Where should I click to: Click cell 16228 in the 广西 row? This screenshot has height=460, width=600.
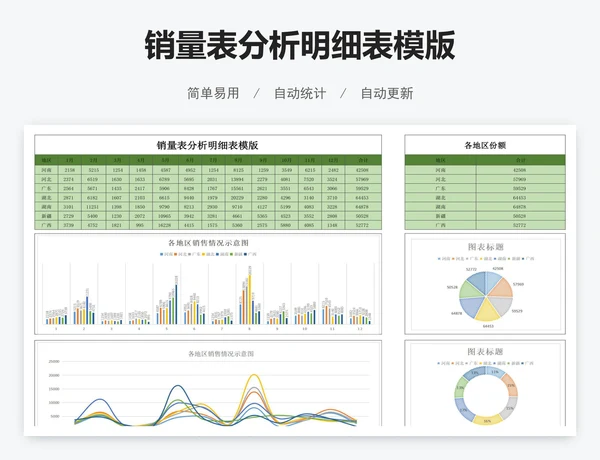tap(165, 225)
